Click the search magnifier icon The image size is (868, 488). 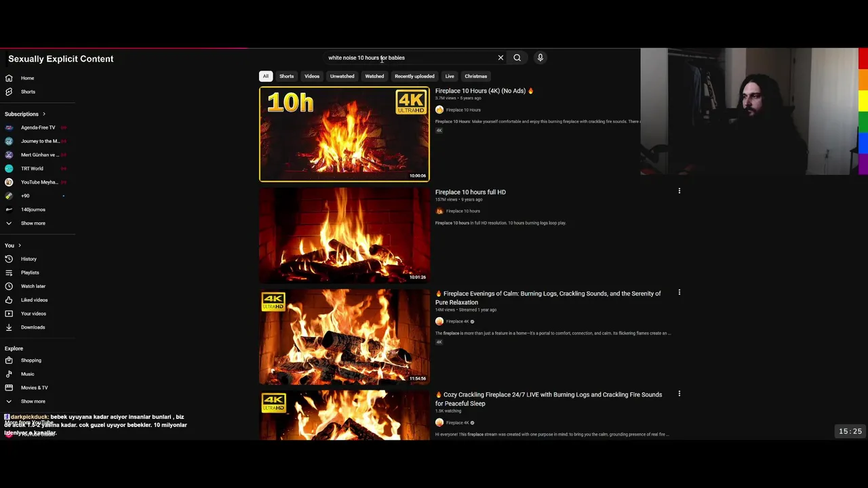point(517,58)
